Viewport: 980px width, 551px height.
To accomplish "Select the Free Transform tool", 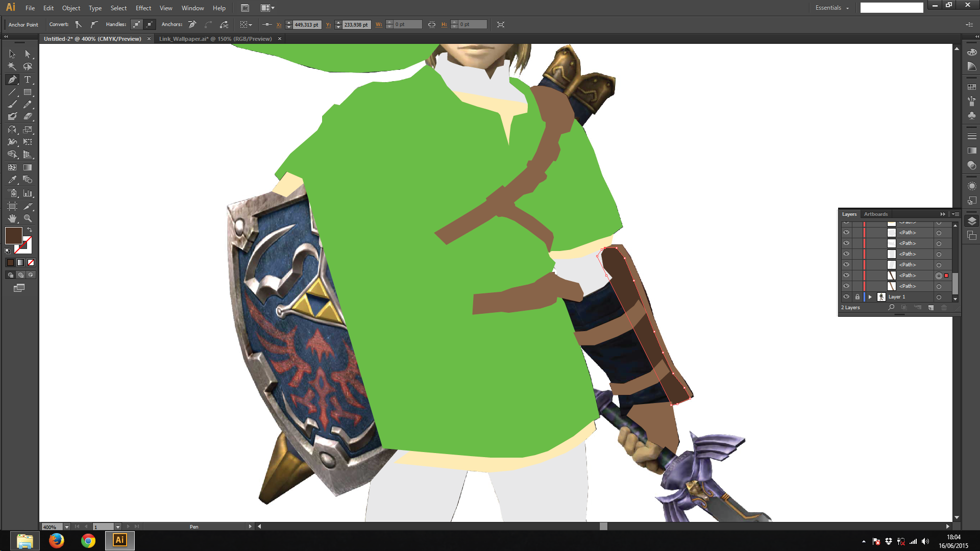I will pyautogui.click(x=28, y=142).
